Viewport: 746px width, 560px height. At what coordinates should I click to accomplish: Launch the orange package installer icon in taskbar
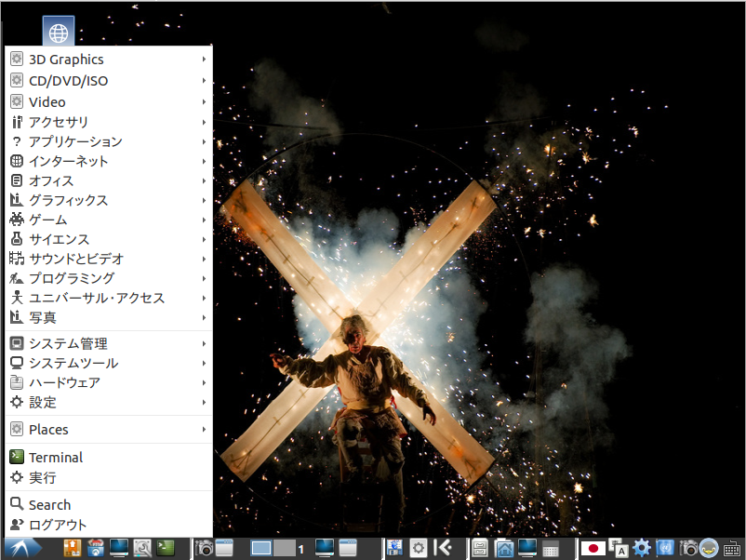point(73,549)
